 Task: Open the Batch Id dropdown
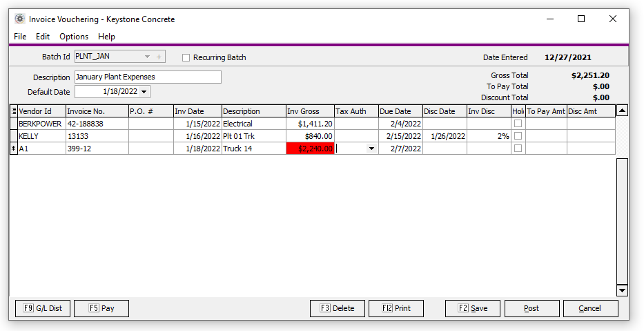click(x=147, y=57)
